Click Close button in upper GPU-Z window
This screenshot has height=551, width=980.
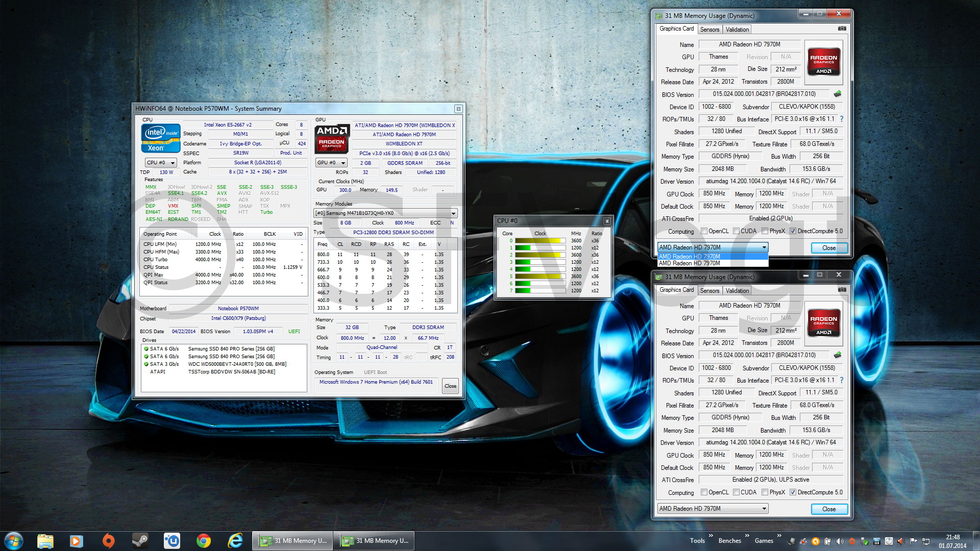click(x=829, y=248)
